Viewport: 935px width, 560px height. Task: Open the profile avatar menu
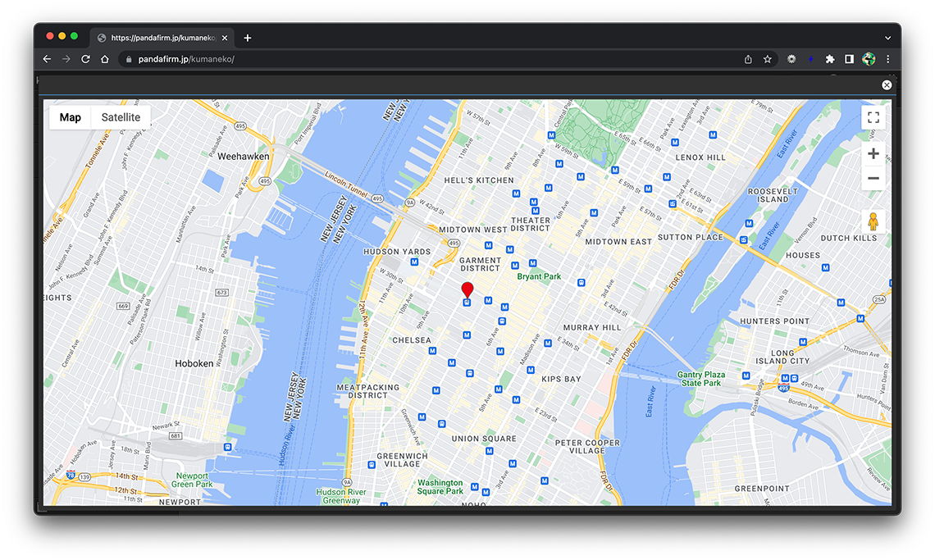point(869,59)
